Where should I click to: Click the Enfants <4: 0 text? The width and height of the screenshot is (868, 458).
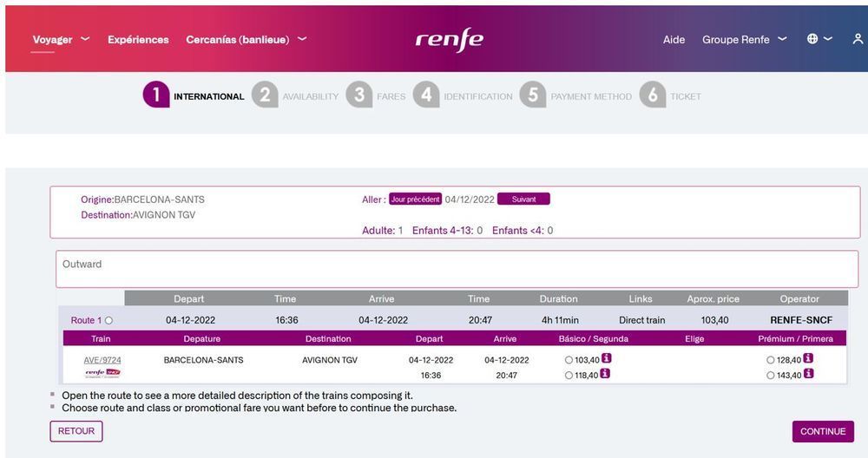tap(523, 231)
